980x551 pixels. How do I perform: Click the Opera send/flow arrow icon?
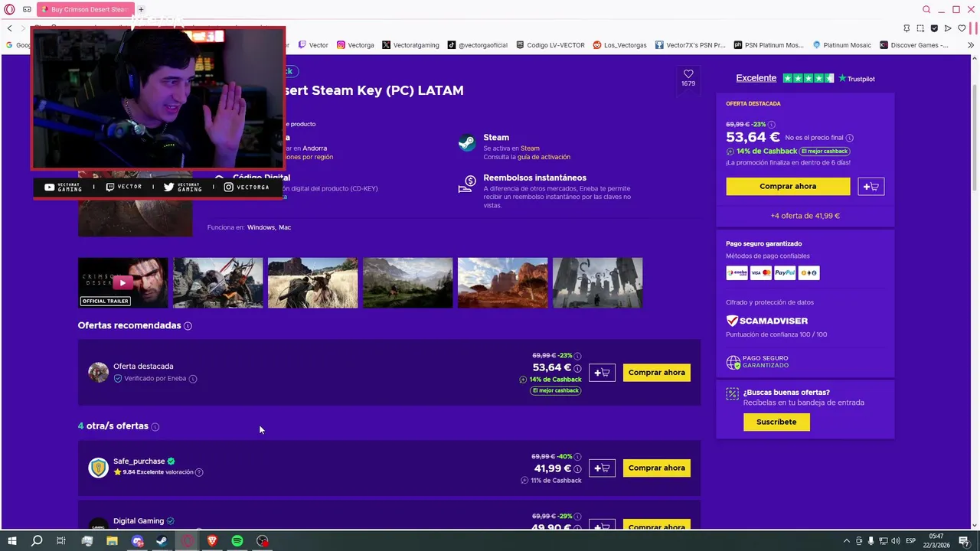coord(948,28)
